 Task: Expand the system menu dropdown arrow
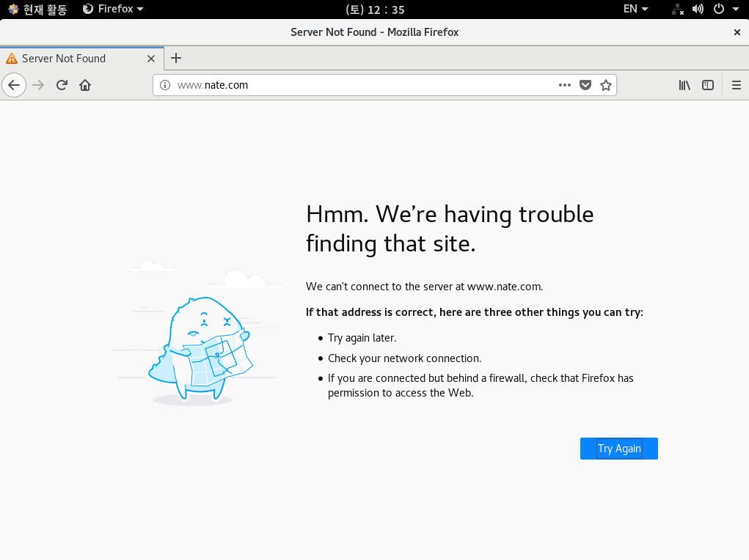pyautogui.click(x=736, y=9)
